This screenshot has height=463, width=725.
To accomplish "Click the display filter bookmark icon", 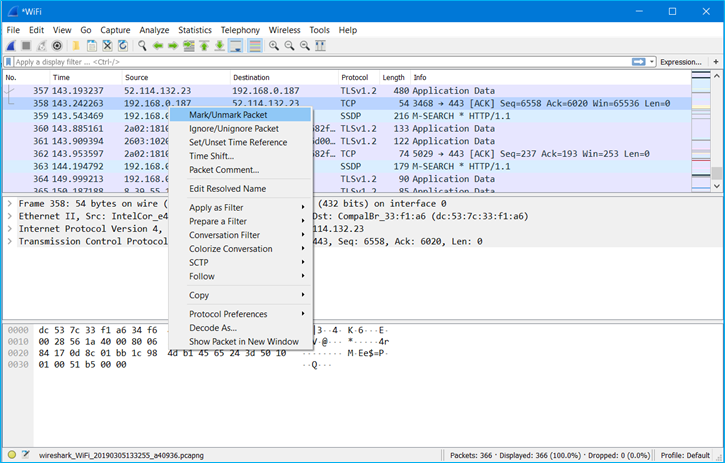I will click(8, 62).
